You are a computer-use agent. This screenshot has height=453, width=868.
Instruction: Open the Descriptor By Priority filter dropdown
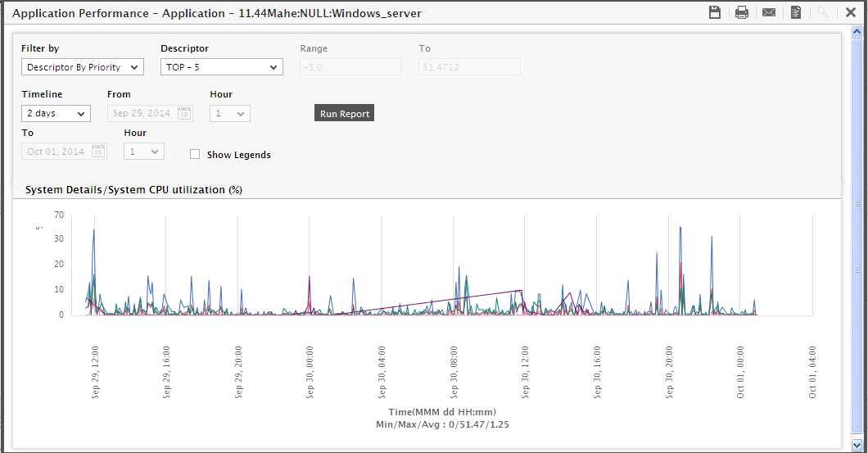pos(83,67)
